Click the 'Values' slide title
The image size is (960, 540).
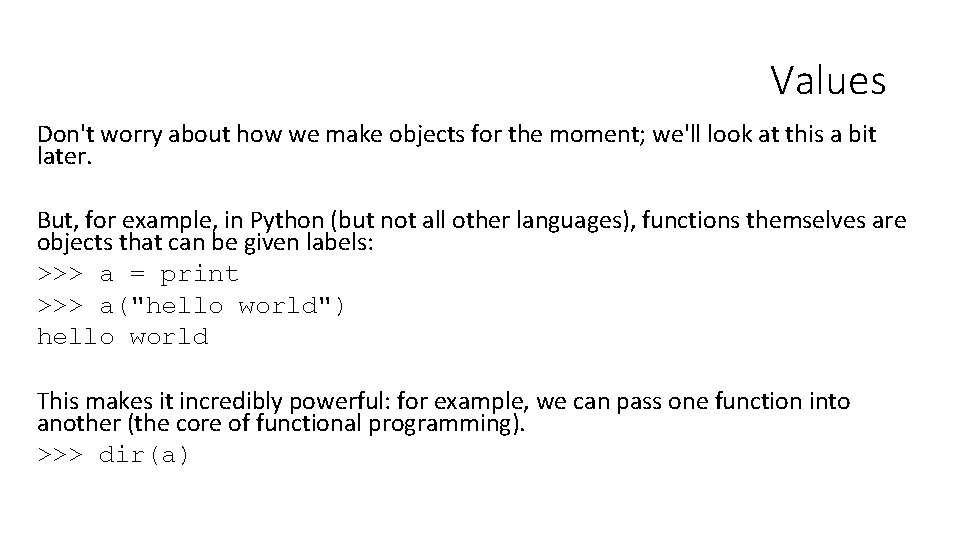[828, 80]
